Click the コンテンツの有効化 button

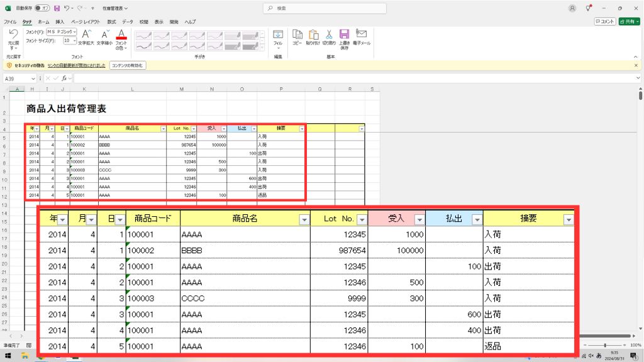127,65
